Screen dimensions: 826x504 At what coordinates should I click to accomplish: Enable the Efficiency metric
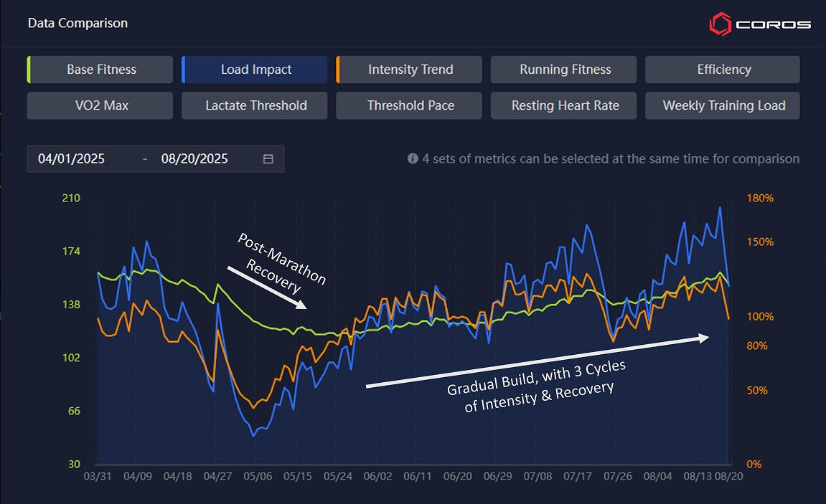click(x=723, y=70)
